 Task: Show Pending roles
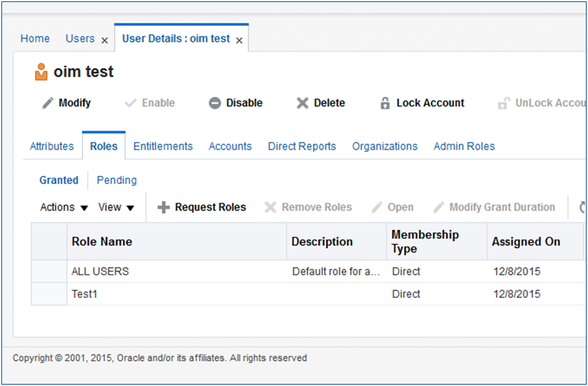tap(117, 180)
